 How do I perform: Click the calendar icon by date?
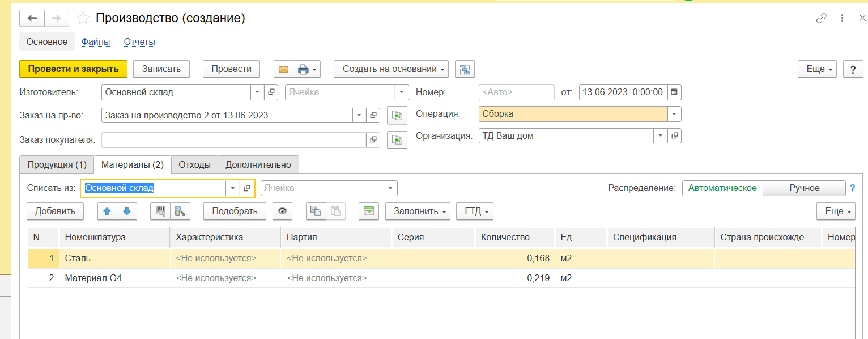coord(674,92)
